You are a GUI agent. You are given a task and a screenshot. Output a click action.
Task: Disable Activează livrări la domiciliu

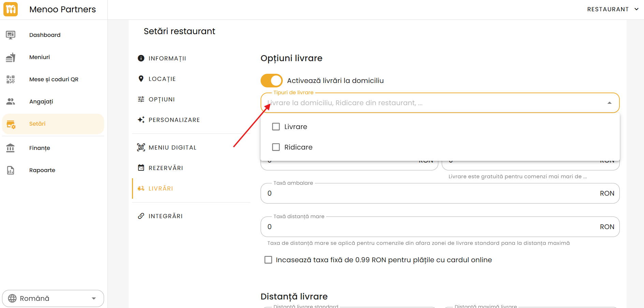click(x=272, y=80)
